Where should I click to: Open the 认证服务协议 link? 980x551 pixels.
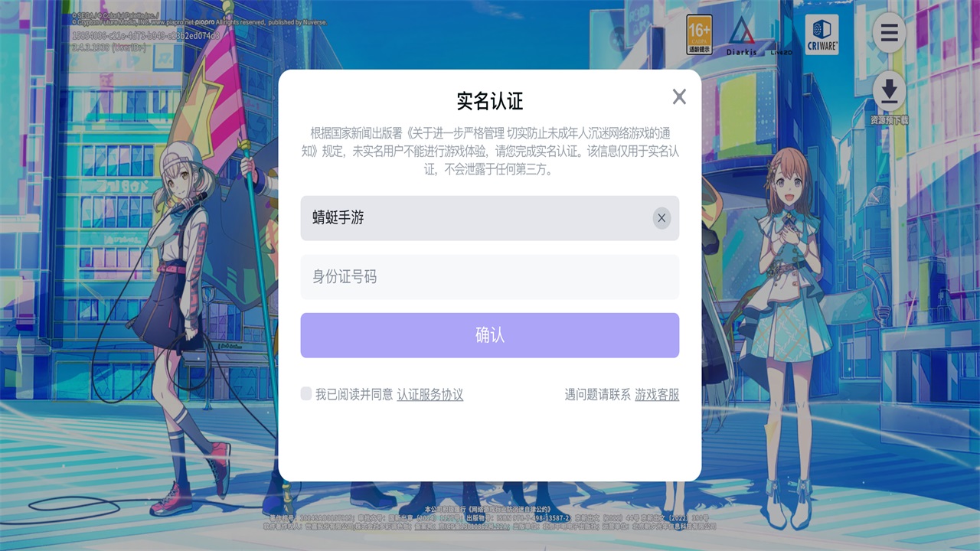click(x=430, y=395)
